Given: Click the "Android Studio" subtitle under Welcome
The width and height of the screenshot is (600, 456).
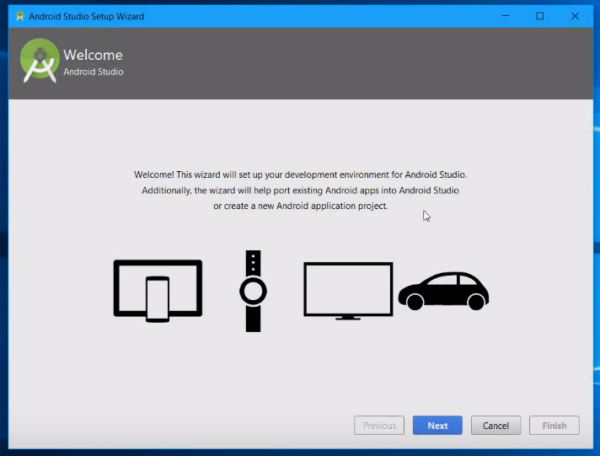Looking at the screenshot, I should click(93, 72).
